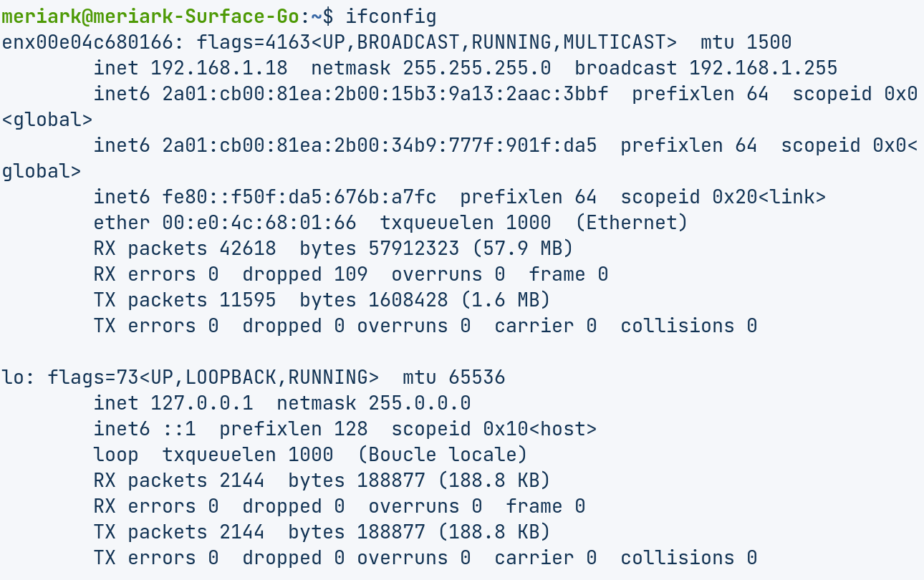Click the netmask value 255.255.255.0
Viewport: 924px width, 580px height.
coord(476,68)
